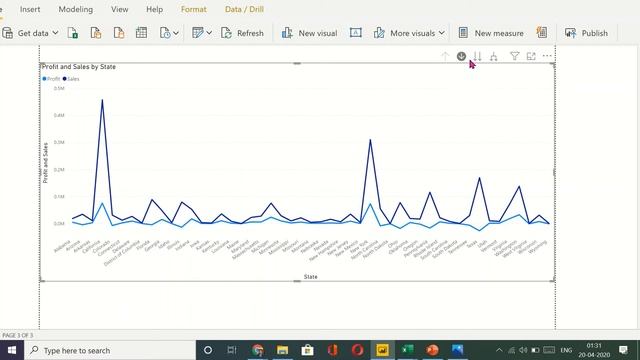Click the State axis title
Image resolution: width=640 pixels, height=360 pixels.
point(311,277)
